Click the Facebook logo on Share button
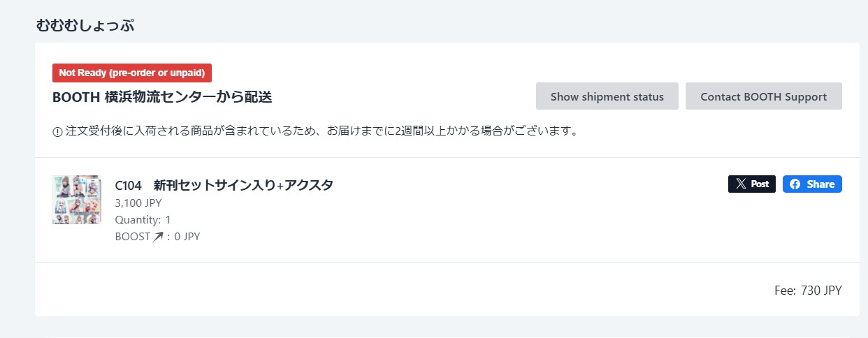The width and height of the screenshot is (868, 338). pos(795,184)
